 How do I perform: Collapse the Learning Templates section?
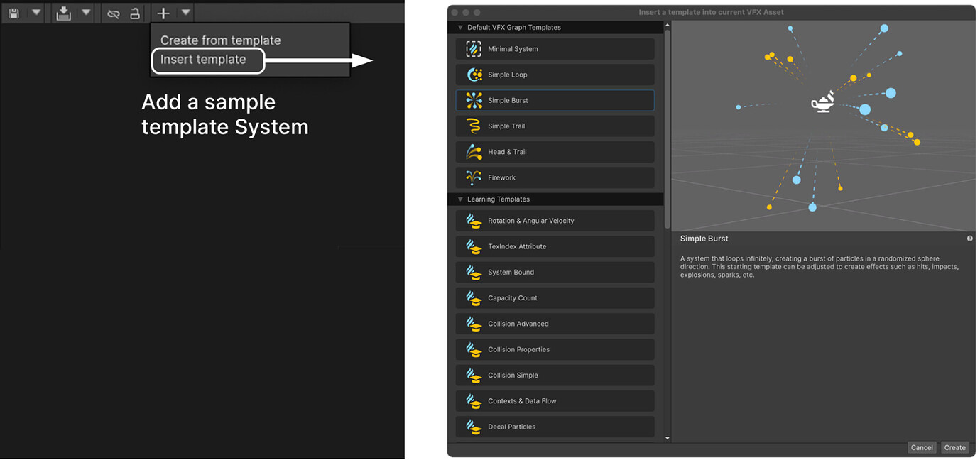click(x=459, y=199)
